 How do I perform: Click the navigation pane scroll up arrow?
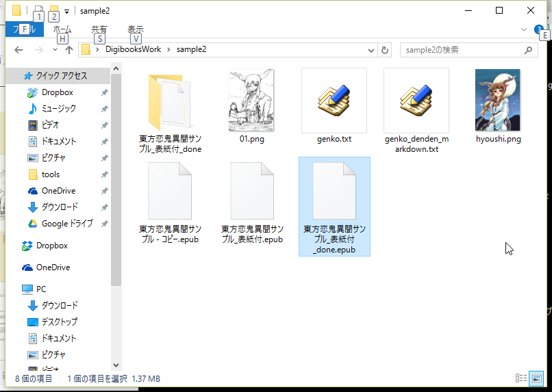[116, 69]
